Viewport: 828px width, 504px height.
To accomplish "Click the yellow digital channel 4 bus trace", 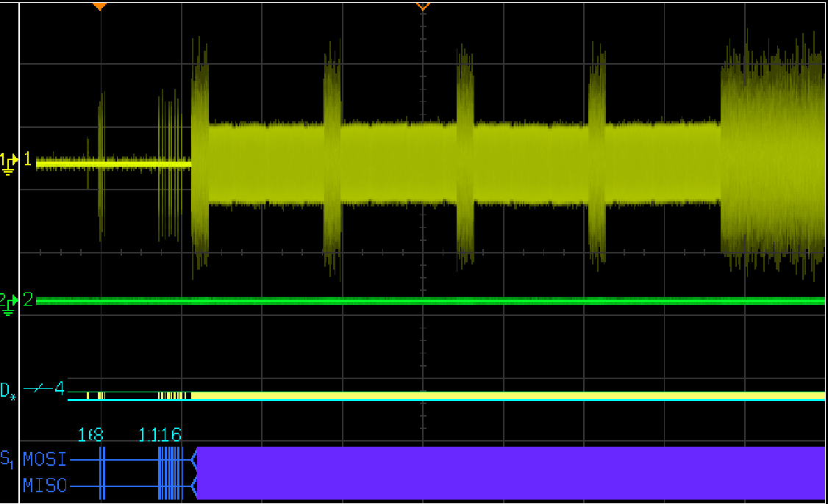I will click(446, 395).
